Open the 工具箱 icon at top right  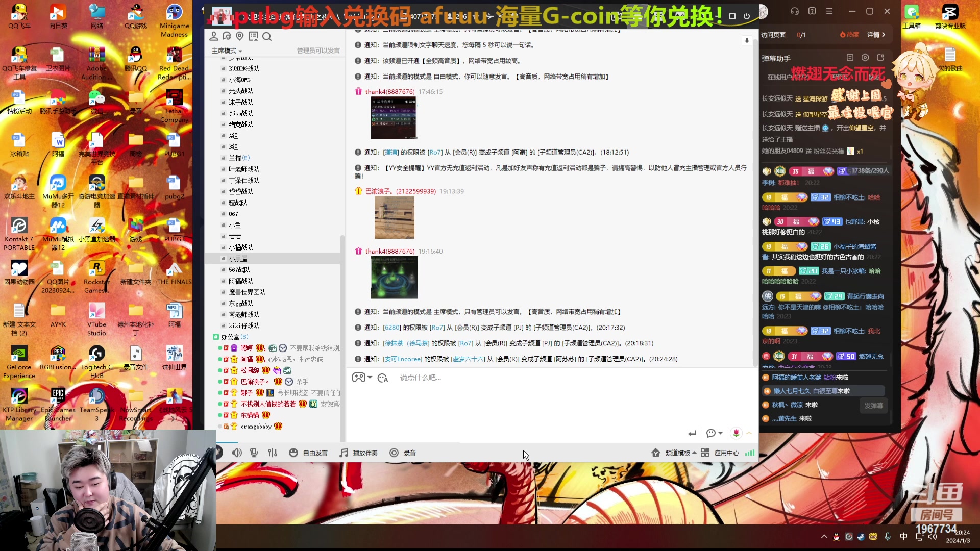point(912,17)
